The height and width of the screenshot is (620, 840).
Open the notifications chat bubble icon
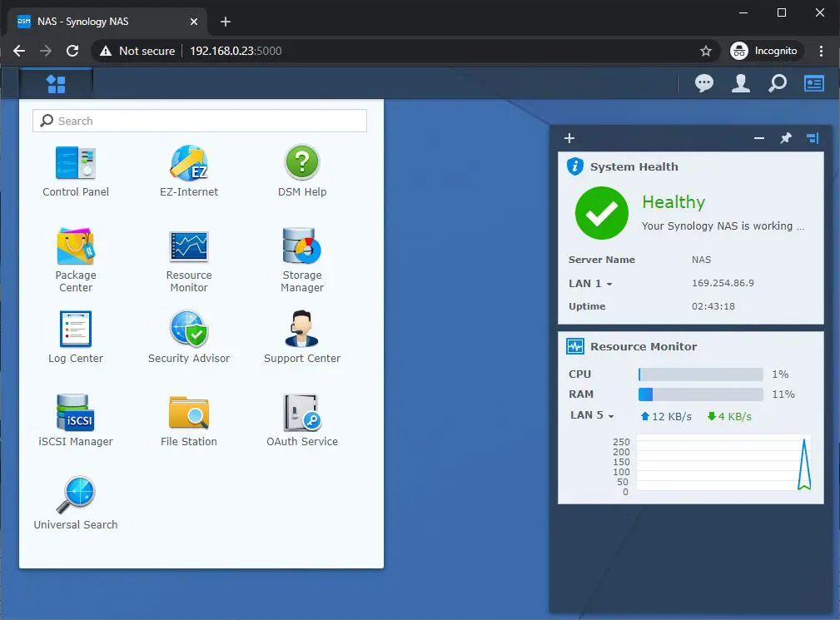click(704, 83)
